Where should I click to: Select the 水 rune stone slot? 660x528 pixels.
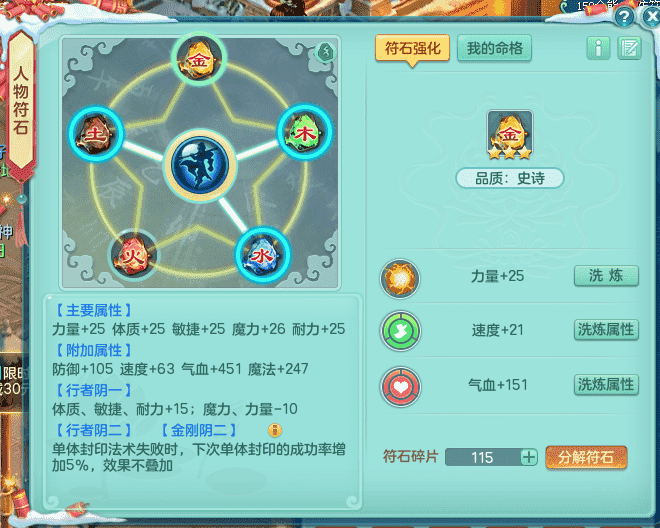pos(263,255)
